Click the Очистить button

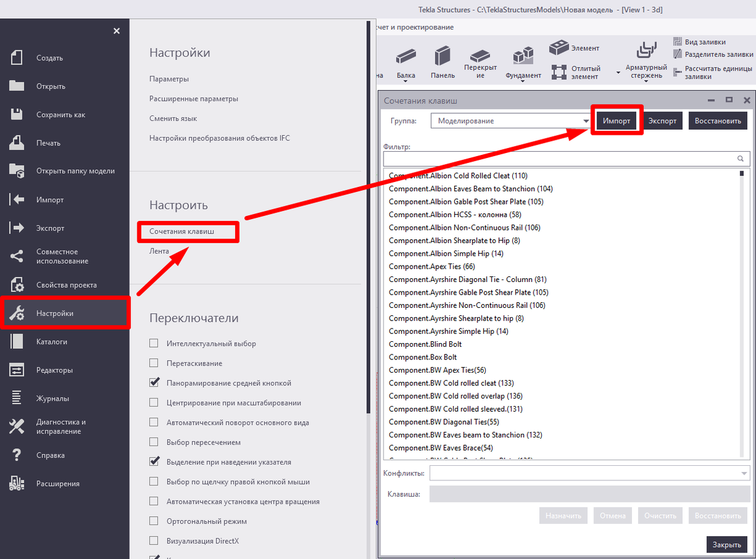(660, 516)
